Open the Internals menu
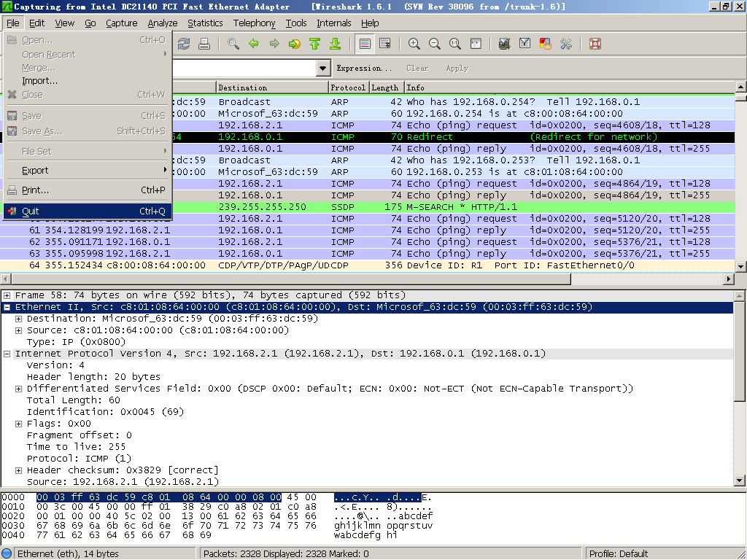This screenshot has height=560, width=747. click(333, 23)
